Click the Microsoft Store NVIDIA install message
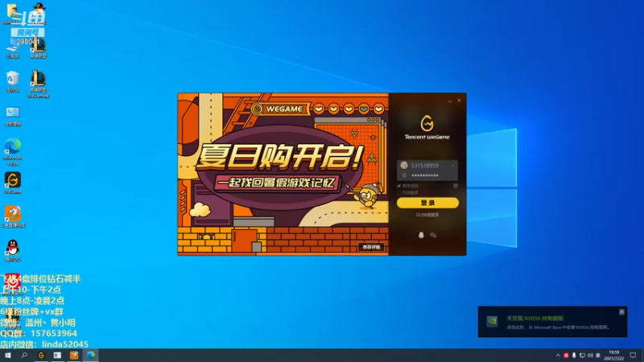 click(558, 327)
